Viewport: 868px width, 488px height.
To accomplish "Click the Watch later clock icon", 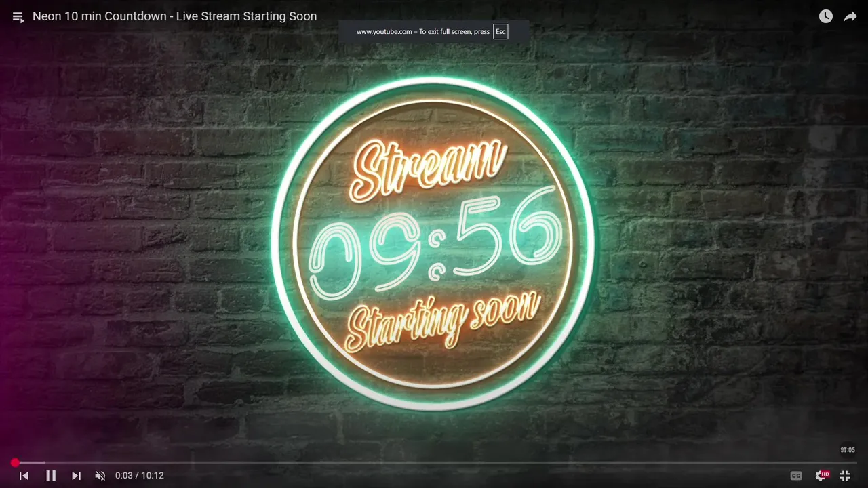I will pos(825,16).
